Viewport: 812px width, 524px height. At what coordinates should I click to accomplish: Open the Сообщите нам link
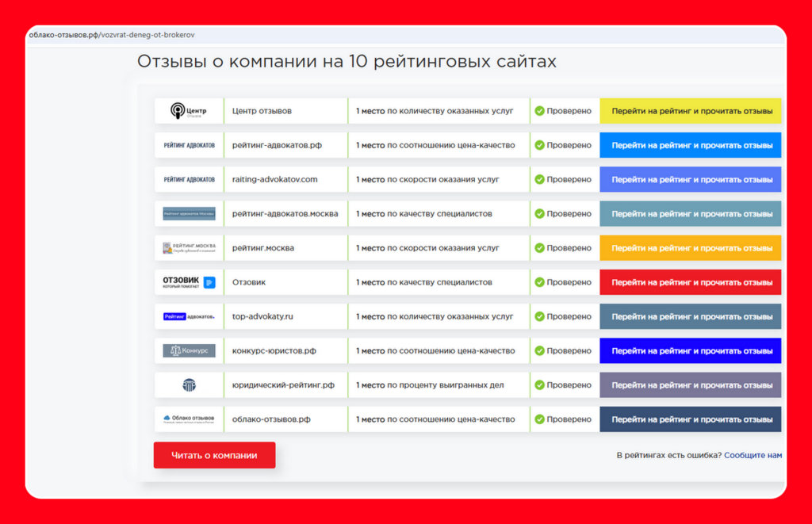coord(753,455)
